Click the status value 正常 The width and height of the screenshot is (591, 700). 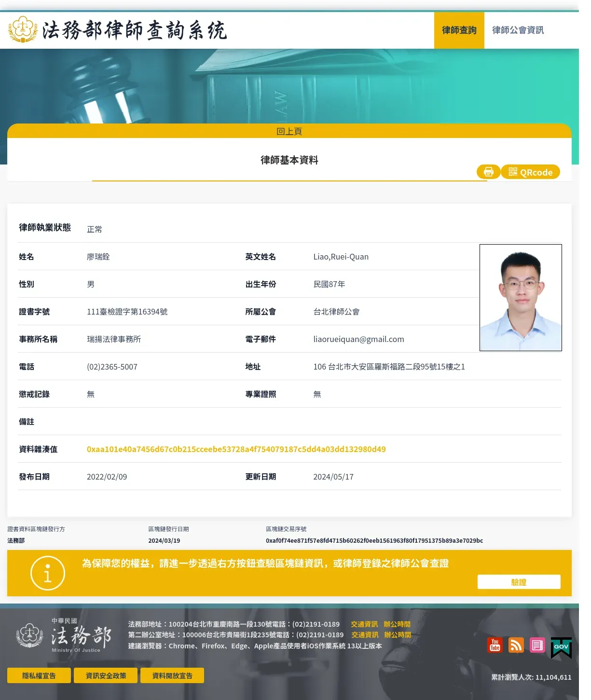(x=95, y=229)
